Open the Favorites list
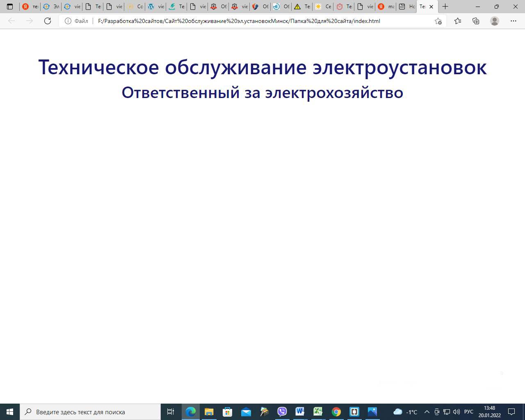 [x=458, y=21]
